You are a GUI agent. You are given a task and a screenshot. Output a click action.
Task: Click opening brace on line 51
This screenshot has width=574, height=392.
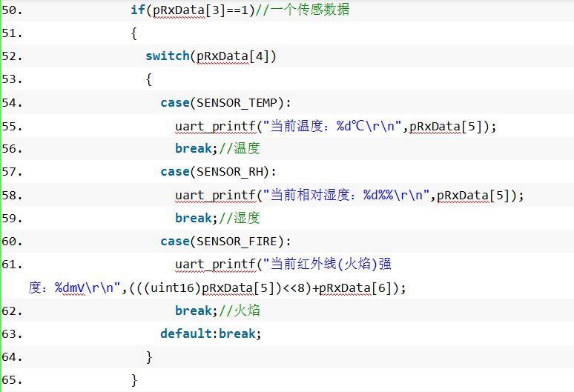click(134, 33)
